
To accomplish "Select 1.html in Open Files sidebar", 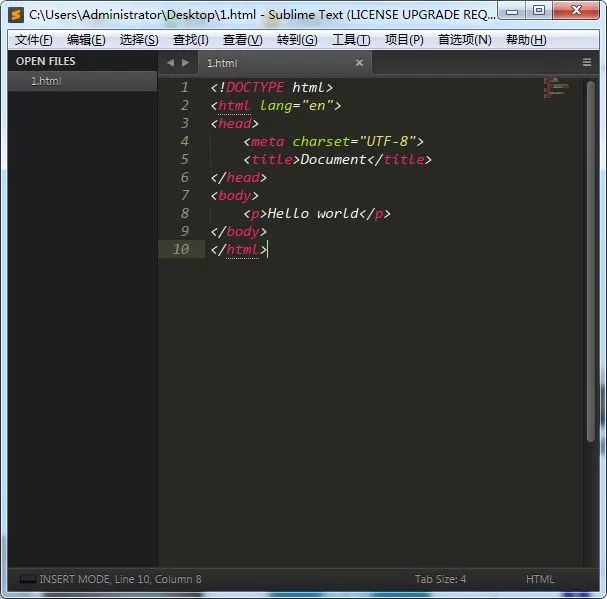I will tap(82, 81).
